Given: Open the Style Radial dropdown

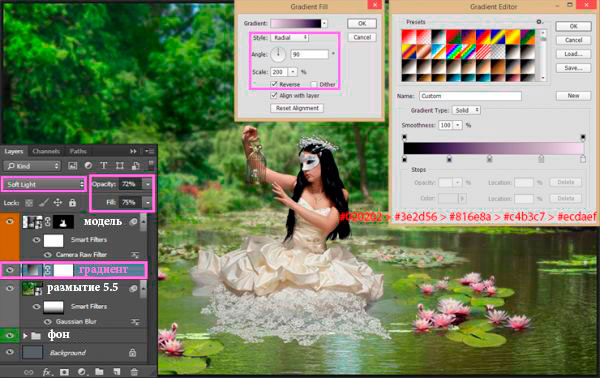Looking at the screenshot, I should click(290, 37).
